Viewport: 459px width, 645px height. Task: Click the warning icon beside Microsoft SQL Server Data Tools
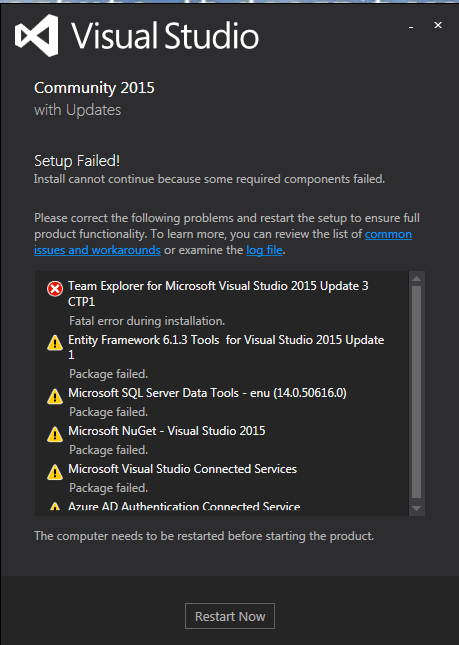(55, 397)
